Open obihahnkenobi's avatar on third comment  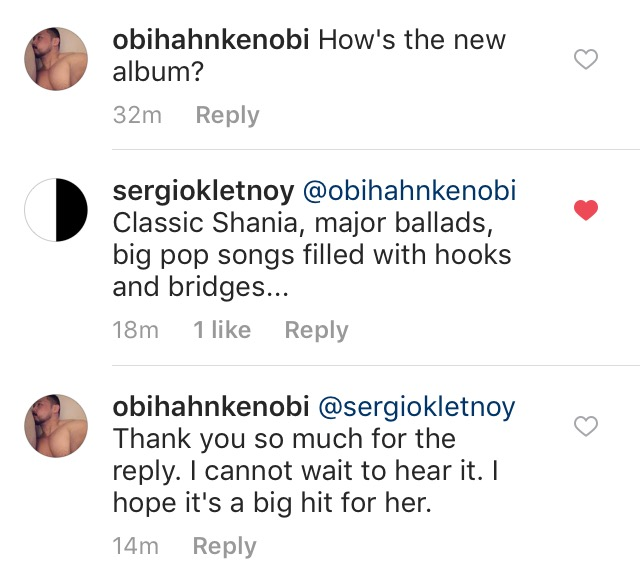coord(56,424)
